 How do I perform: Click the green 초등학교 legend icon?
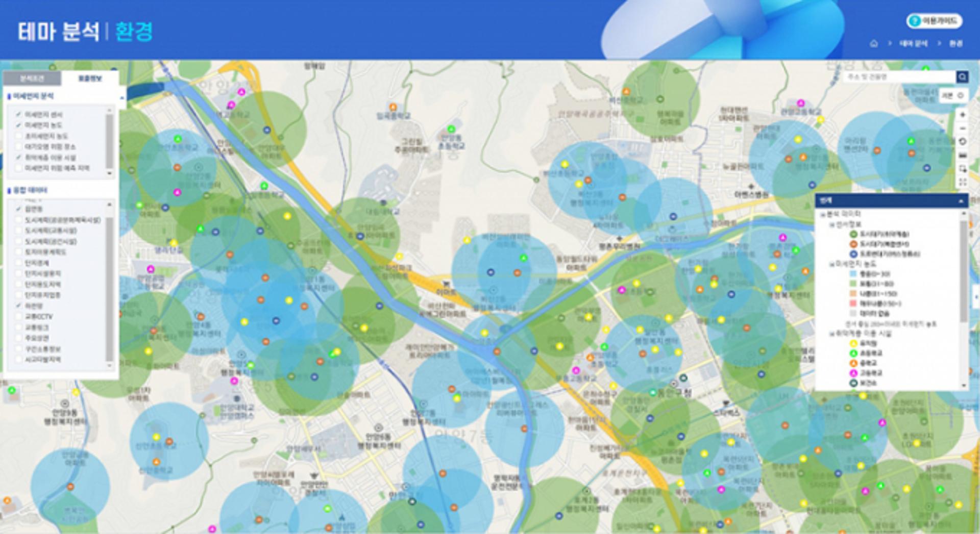click(853, 353)
